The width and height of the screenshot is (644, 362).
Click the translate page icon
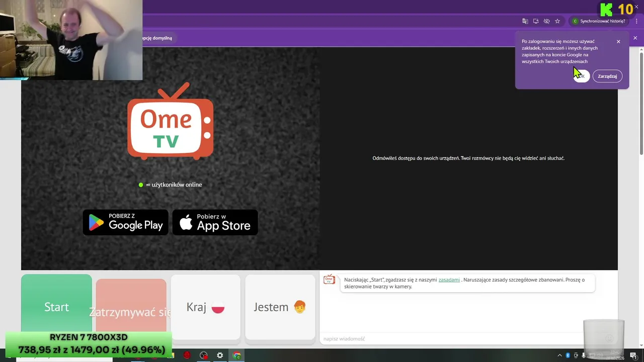point(525,21)
